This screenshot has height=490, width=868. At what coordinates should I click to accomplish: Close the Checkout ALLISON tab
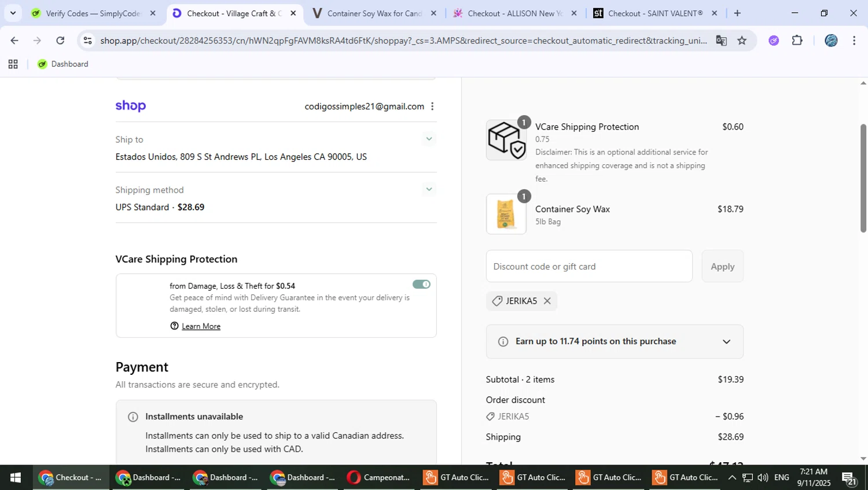574,13
